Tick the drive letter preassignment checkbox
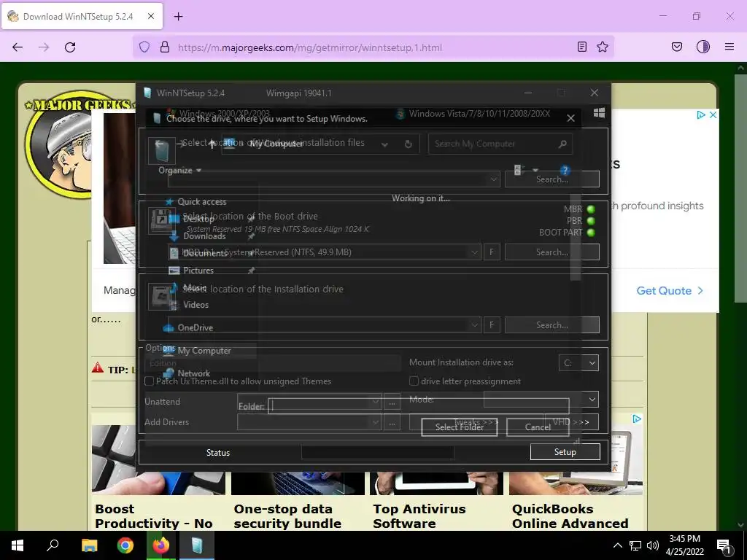This screenshot has height=560, width=747. 414,381
